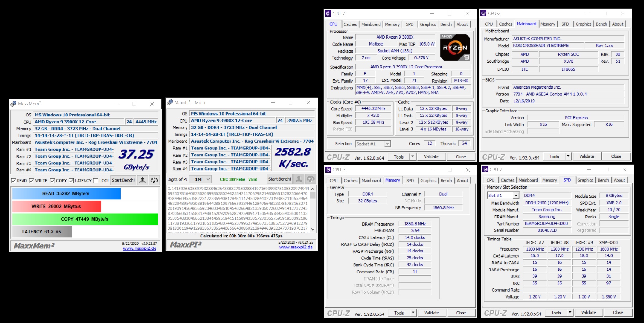
Task: Switch to Graphics tab in Mainboard window
Action: pyautogui.click(x=584, y=24)
